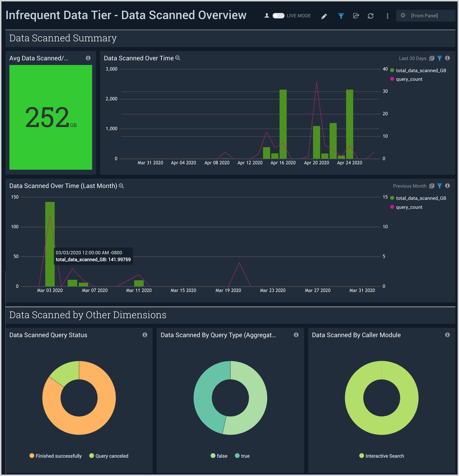Viewport: 459px width, 476px height.
Task: Click the big 252 GB value tile
Action: (x=51, y=117)
